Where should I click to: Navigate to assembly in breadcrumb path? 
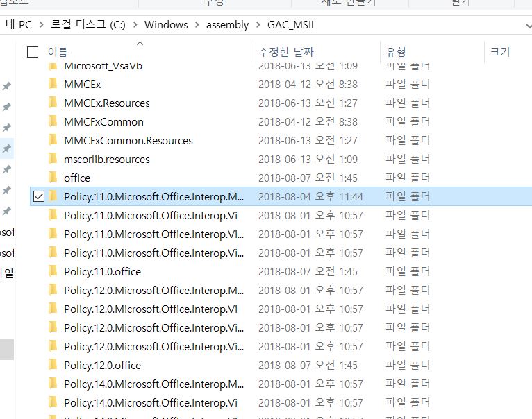(227, 25)
